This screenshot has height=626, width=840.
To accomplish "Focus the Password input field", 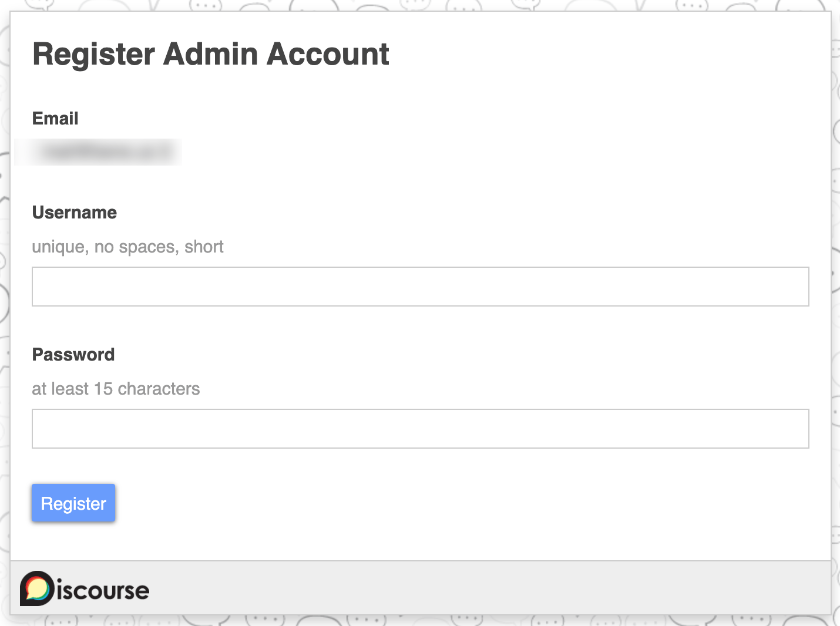I will click(x=421, y=429).
